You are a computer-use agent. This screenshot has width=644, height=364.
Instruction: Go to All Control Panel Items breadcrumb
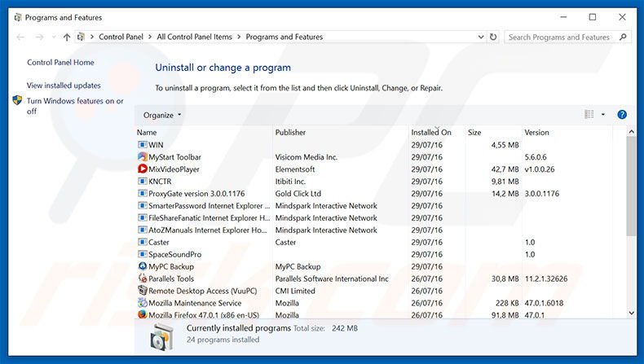click(194, 37)
